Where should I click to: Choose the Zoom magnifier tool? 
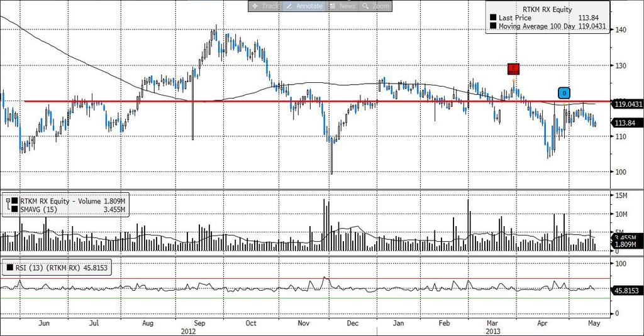click(376, 6)
